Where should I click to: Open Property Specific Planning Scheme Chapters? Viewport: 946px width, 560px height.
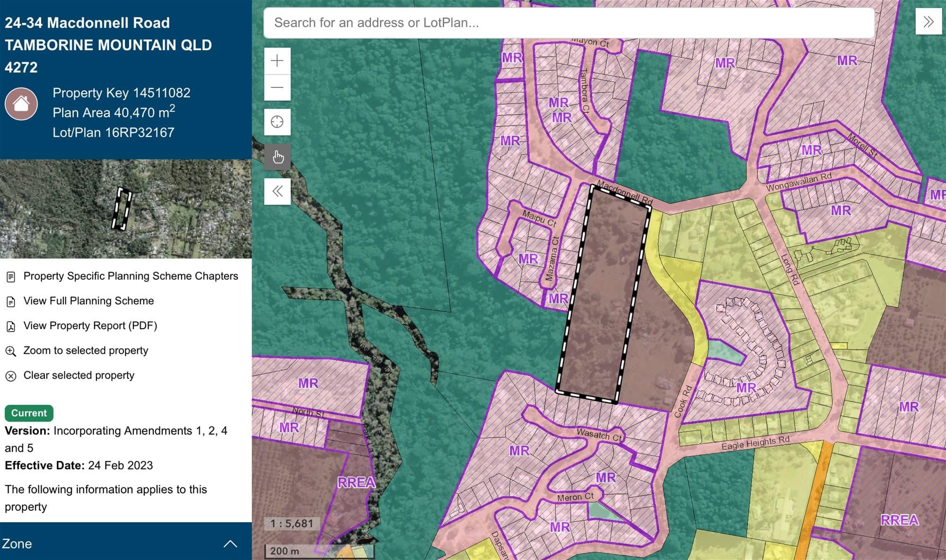tap(131, 276)
